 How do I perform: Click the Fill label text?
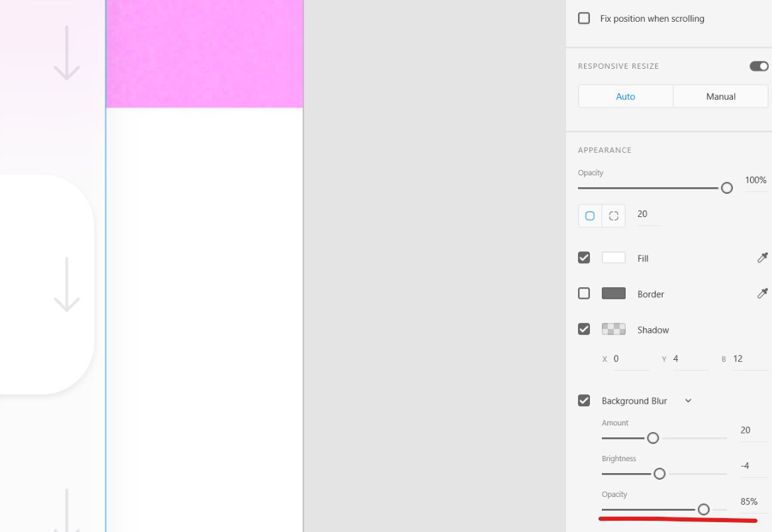point(642,258)
